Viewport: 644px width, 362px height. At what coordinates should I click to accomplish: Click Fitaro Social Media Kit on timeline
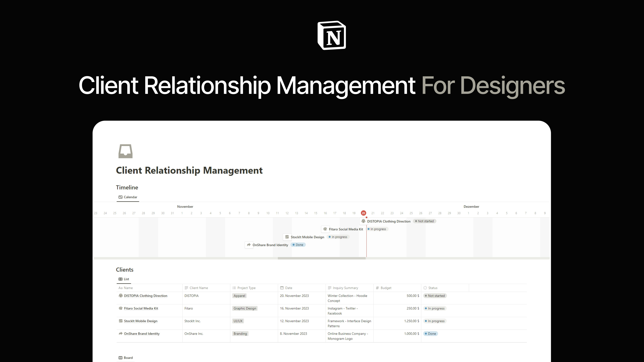[x=346, y=229]
